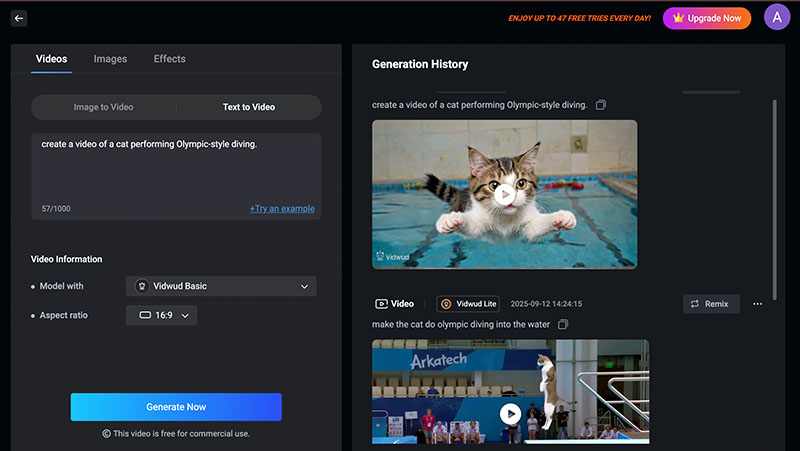The height and width of the screenshot is (451, 800).
Task: Click the '+Try an example' link
Action: (282, 209)
